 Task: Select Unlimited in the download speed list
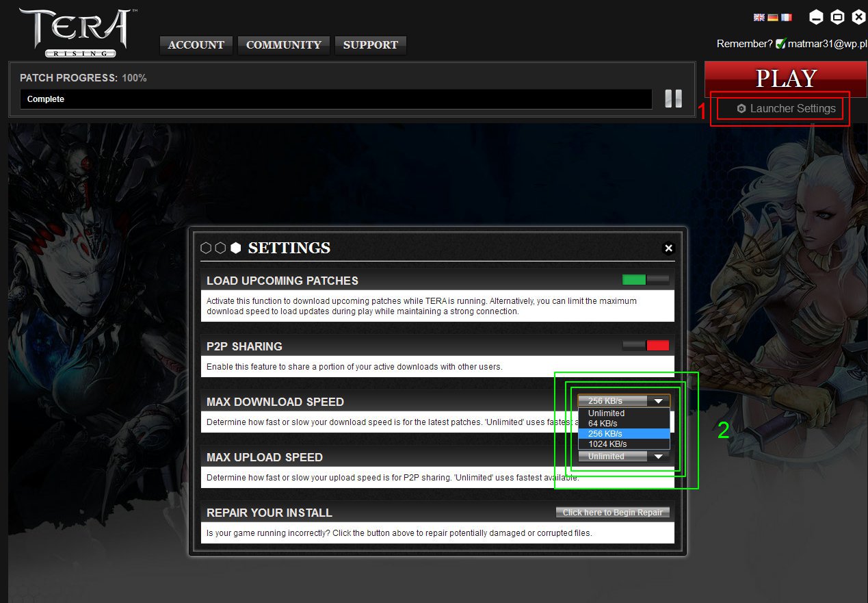(624, 413)
